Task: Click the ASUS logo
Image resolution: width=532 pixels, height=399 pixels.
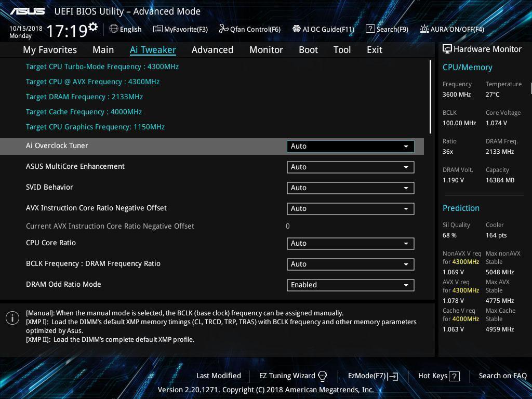Action: (x=27, y=11)
